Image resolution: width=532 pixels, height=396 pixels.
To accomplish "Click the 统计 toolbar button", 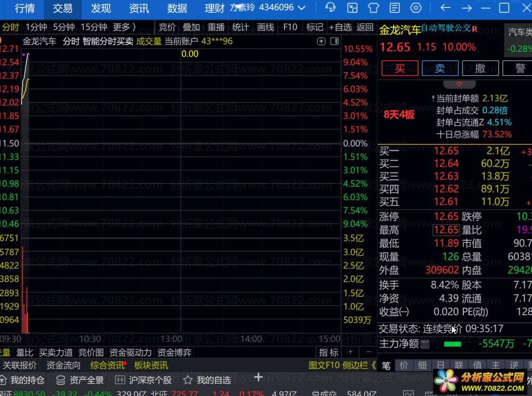I will coord(241,27).
